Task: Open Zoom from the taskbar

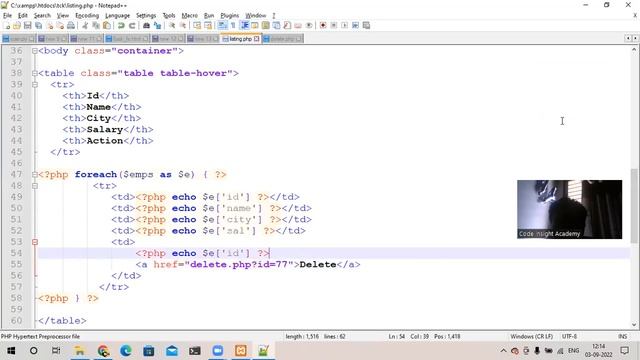Action: 218,351
